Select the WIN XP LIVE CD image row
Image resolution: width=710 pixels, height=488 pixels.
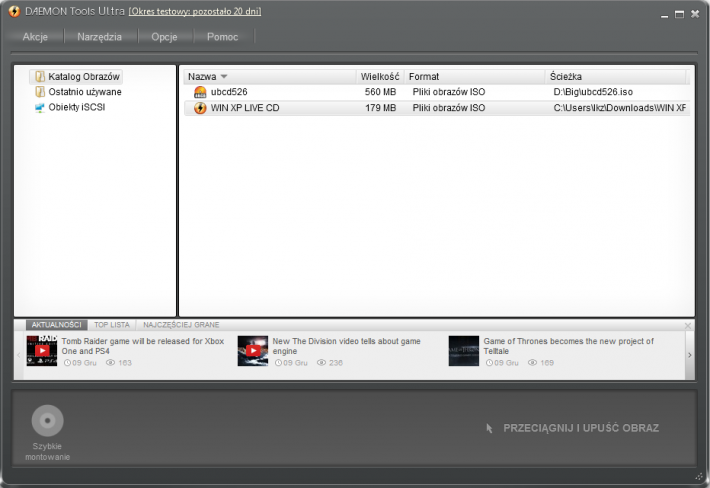tap(437, 108)
